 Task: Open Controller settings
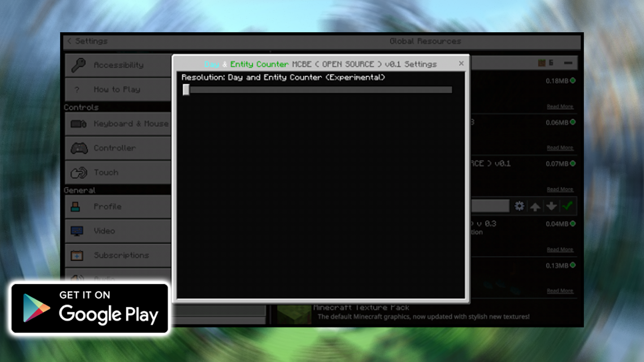[118, 148]
